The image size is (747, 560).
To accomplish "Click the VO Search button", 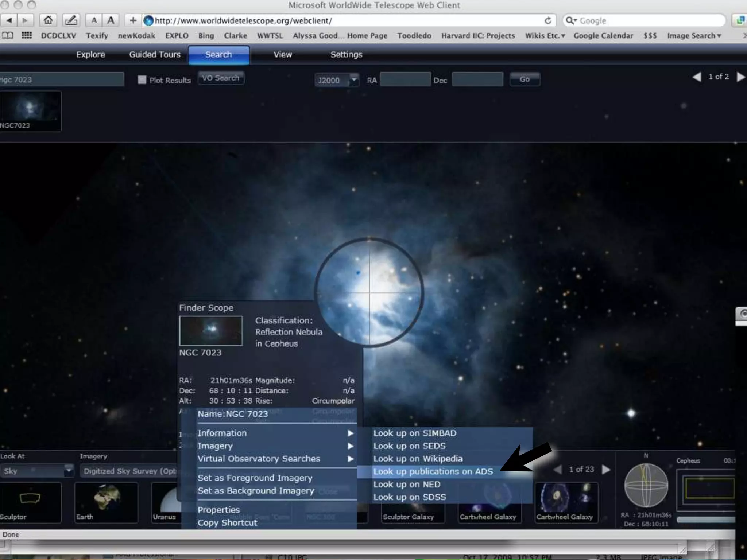I will click(221, 78).
